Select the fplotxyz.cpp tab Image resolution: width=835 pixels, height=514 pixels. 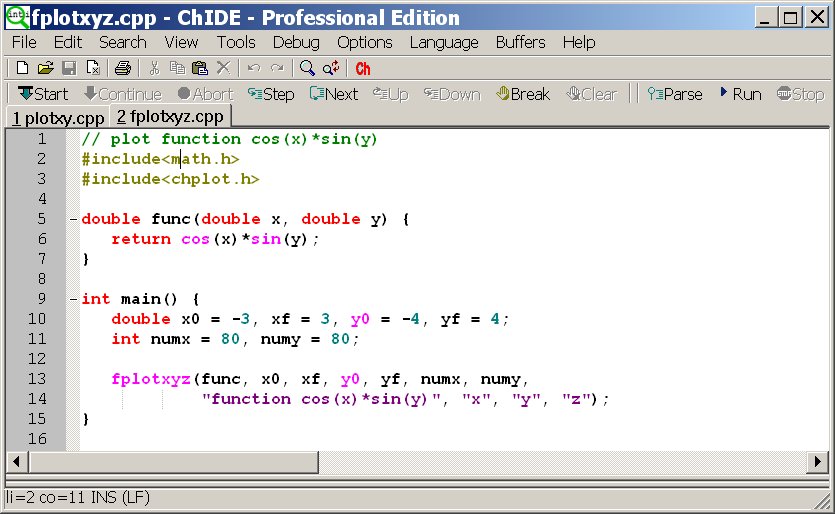(x=170, y=116)
